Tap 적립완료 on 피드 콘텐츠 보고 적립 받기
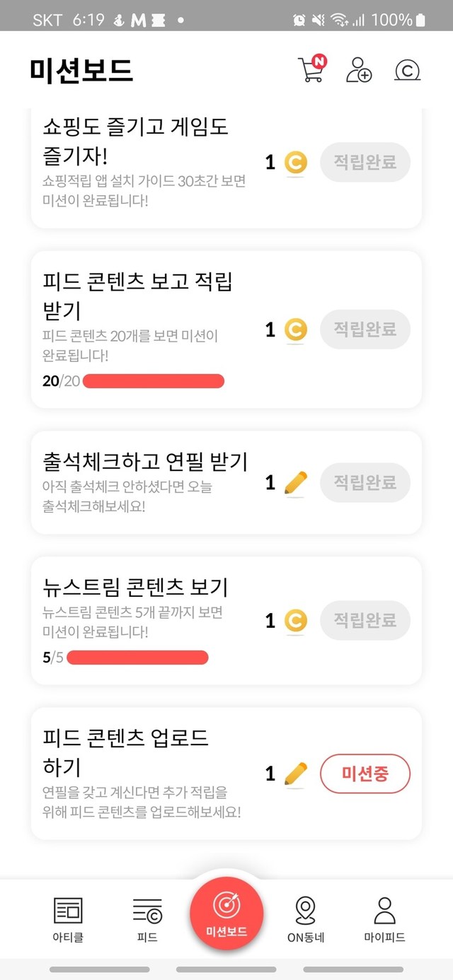Image resolution: width=453 pixels, height=980 pixels. pyautogui.click(x=365, y=329)
